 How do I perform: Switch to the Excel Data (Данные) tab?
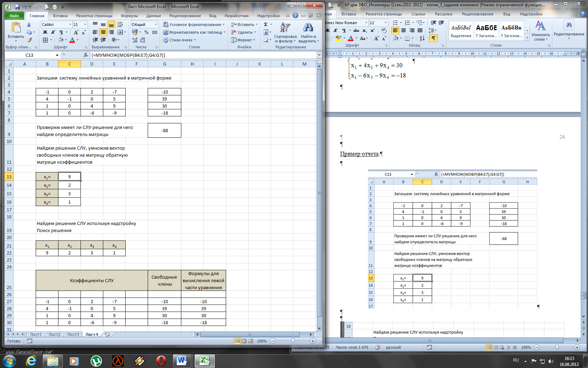tap(154, 16)
